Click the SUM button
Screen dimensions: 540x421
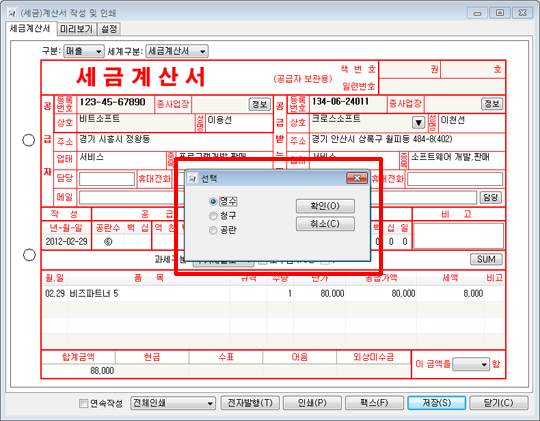pyautogui.click(x=486, y=259)
